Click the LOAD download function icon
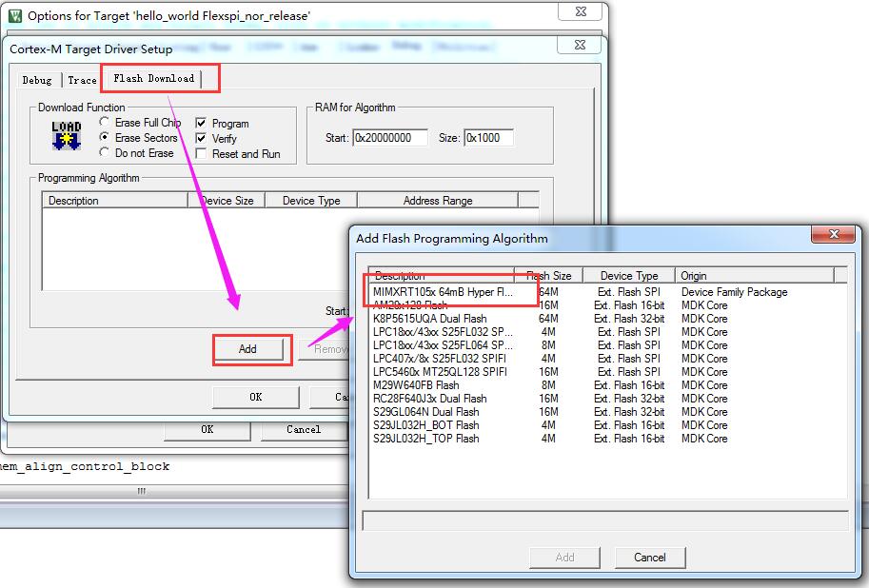This screenshot has width=869, height=588. pos(67,136)
